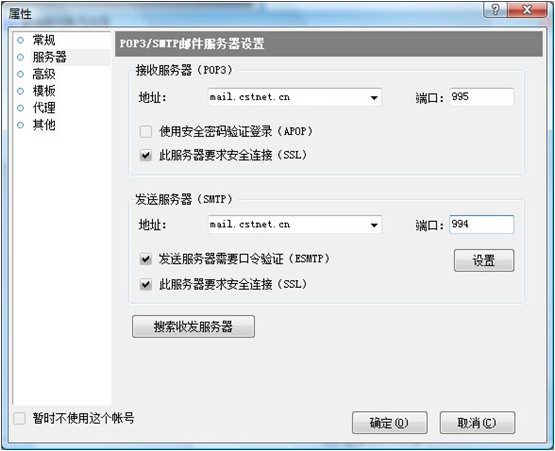This screenshot has width=555, height=451.
Task: Click the help question mark icon
Action: (496, 10)
